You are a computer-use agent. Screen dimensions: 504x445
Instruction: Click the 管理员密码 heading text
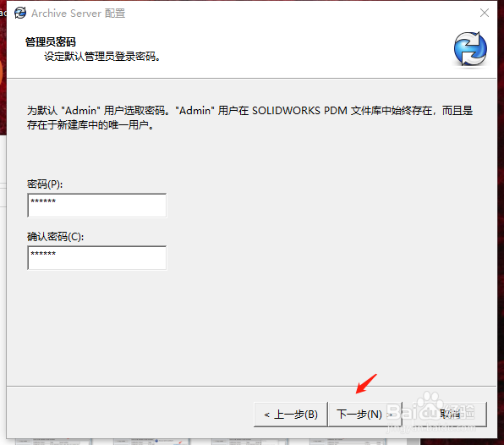tap(51, 41)
